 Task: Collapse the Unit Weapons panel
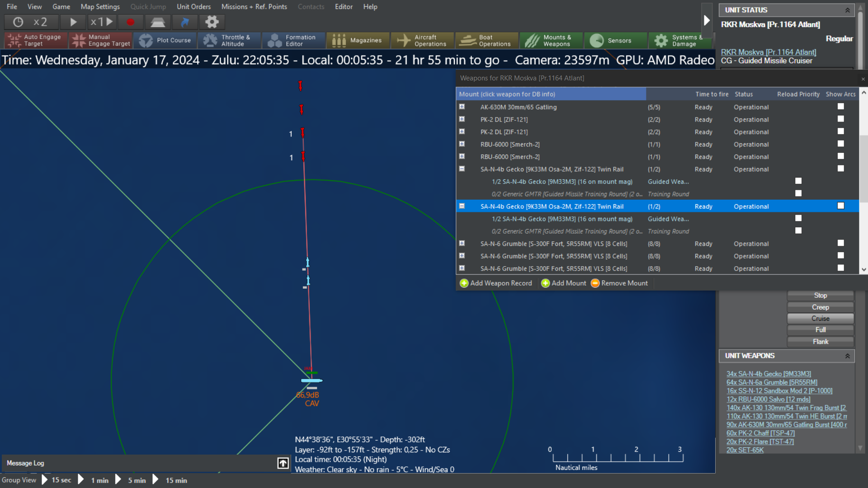pyautogui.click(x=848, y=356)
